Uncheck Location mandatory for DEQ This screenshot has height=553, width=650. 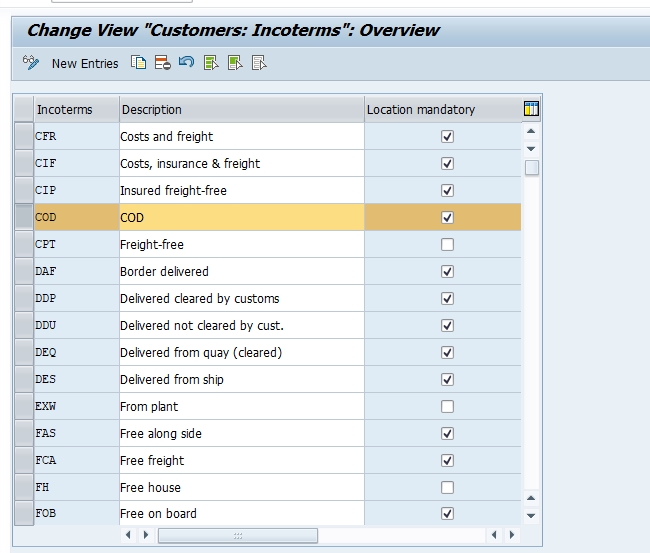point(447,352)
